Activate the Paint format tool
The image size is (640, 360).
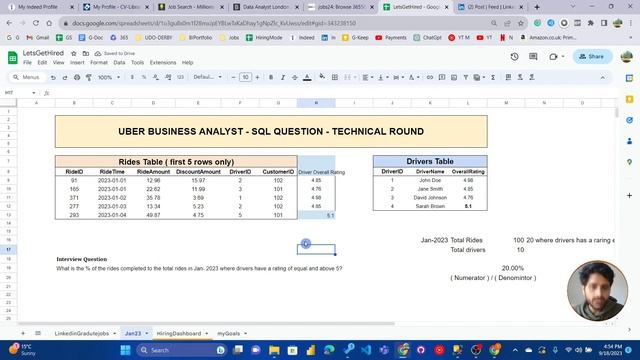click(x=89, y=77)
